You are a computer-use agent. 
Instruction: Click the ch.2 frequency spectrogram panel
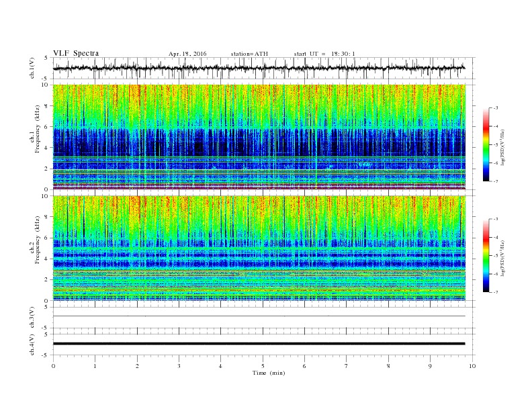259,248
